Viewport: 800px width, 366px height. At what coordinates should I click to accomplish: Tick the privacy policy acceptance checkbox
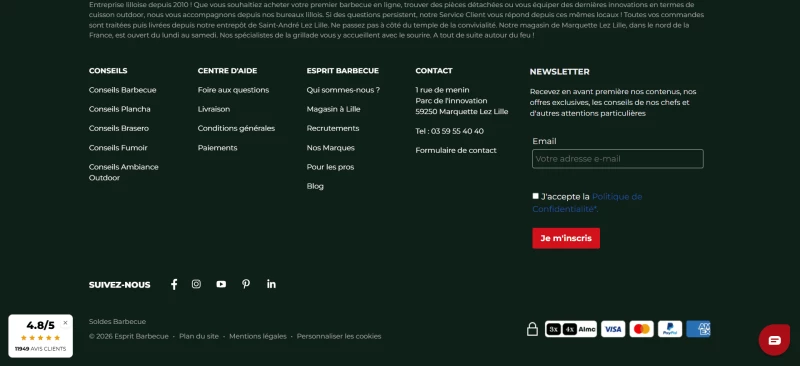tap(535, 196)
